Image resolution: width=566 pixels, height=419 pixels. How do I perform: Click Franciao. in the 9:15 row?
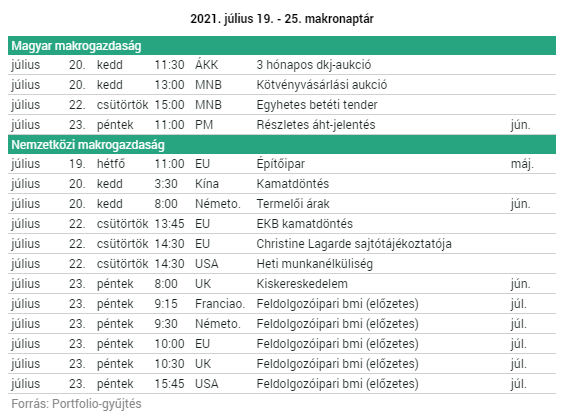click(220, 304)
